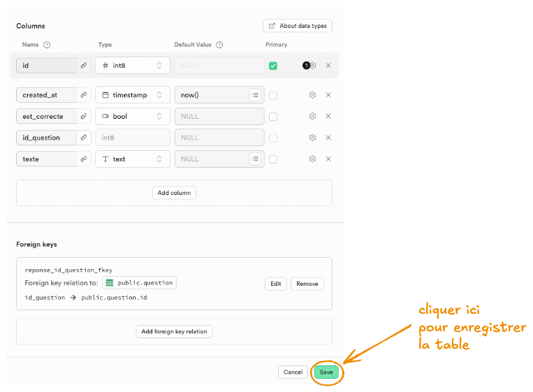Open settings gear for texte column

(312, 159)
